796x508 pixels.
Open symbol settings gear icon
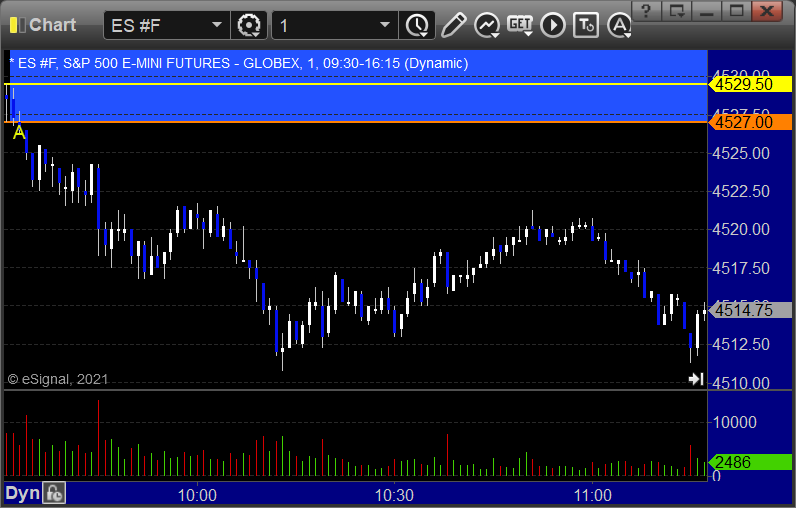click(249, 25)
